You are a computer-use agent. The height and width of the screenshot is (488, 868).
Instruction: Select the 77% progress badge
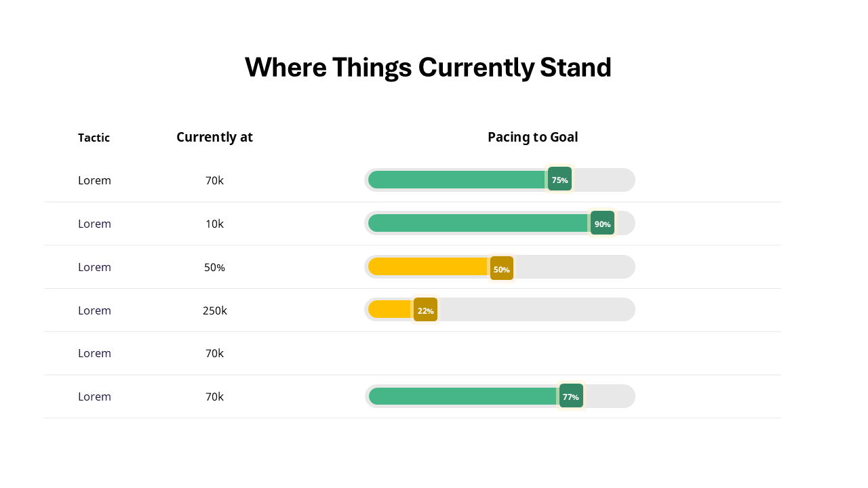(570, 396)
